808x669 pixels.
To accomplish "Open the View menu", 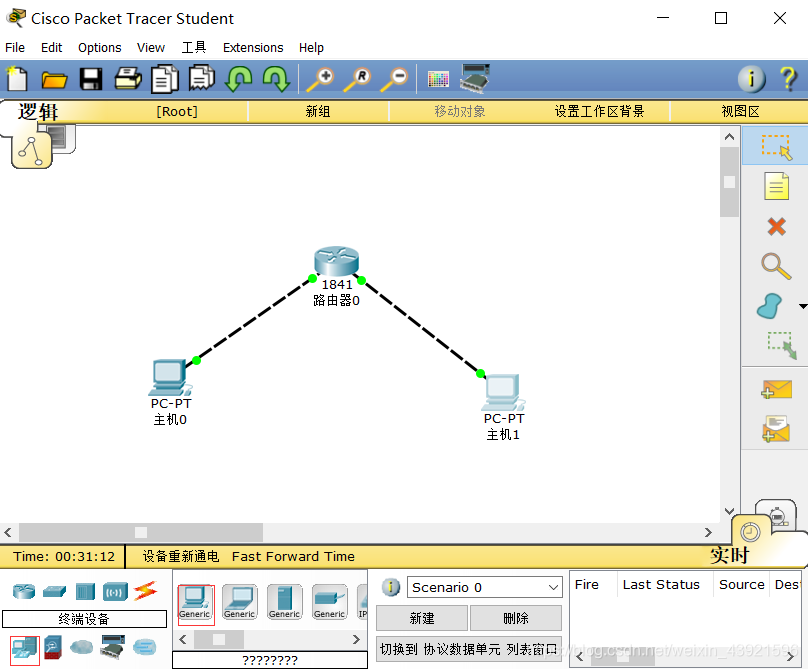I will [150, 48].
